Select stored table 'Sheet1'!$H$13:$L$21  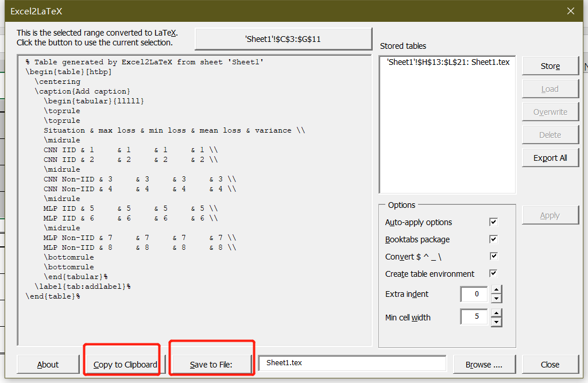pos(447,62)
